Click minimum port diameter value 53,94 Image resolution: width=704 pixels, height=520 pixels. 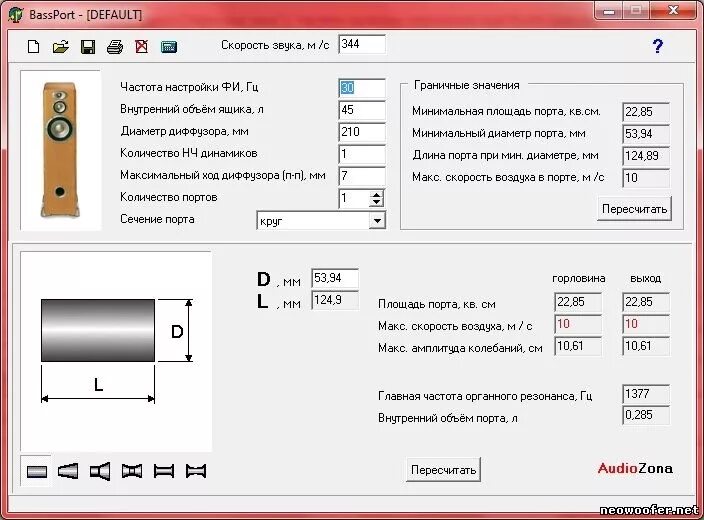pos(646,134)
